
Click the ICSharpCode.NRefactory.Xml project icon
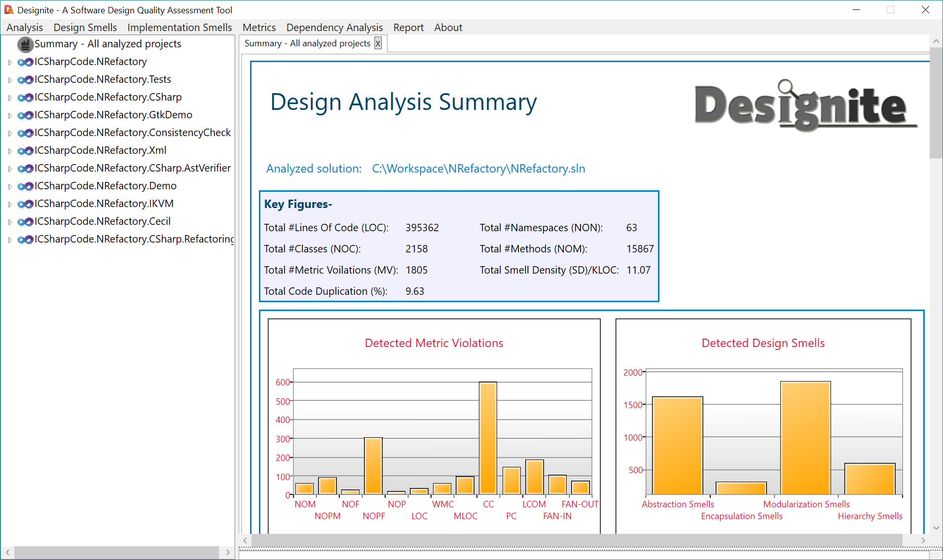coord(25,151)
